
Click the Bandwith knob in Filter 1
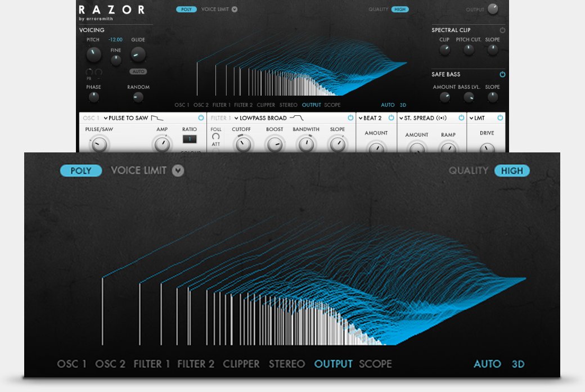(x=306, y=145)
